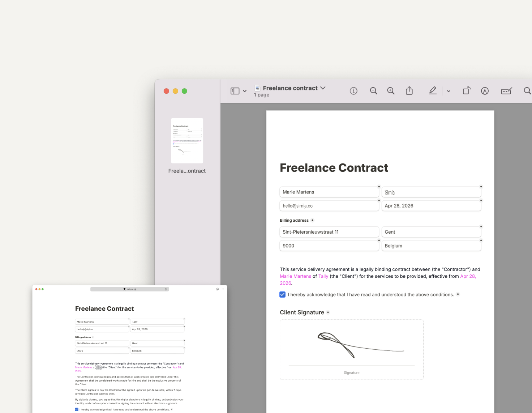Click the search magnifier in Preview toolbar

coord(527,91)
